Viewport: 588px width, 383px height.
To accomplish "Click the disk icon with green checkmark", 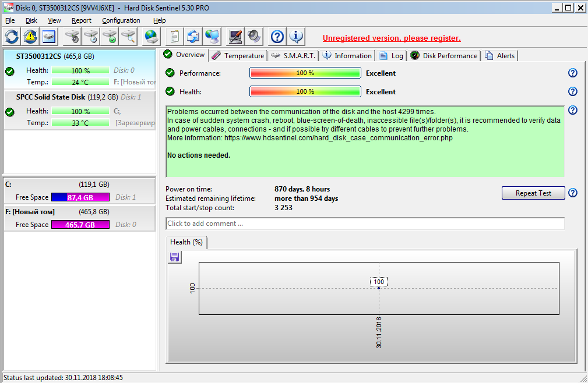I will [x=110, y=37].
